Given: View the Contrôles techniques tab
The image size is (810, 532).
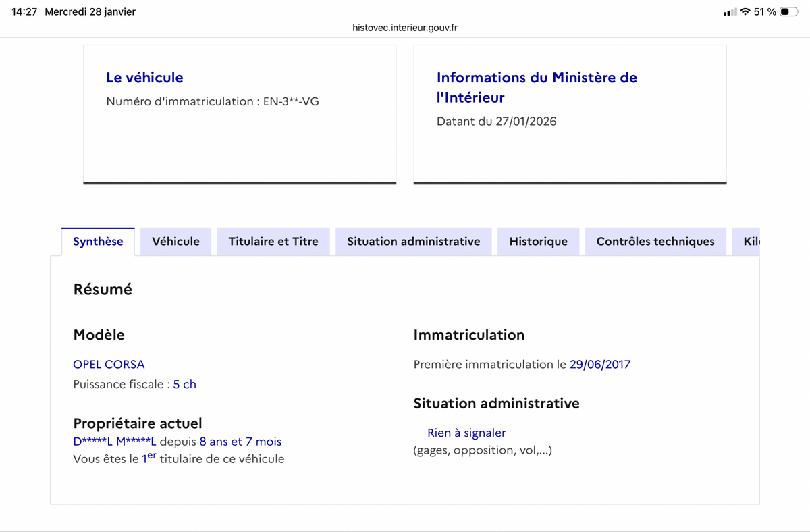Looking at the screenshot, I should pos(655,241).
